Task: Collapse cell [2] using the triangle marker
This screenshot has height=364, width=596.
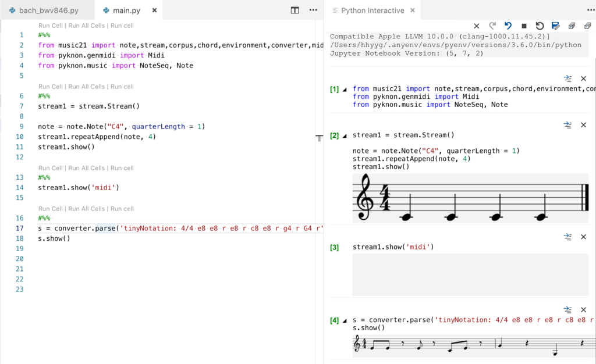Action: click(x=345, y=134)
